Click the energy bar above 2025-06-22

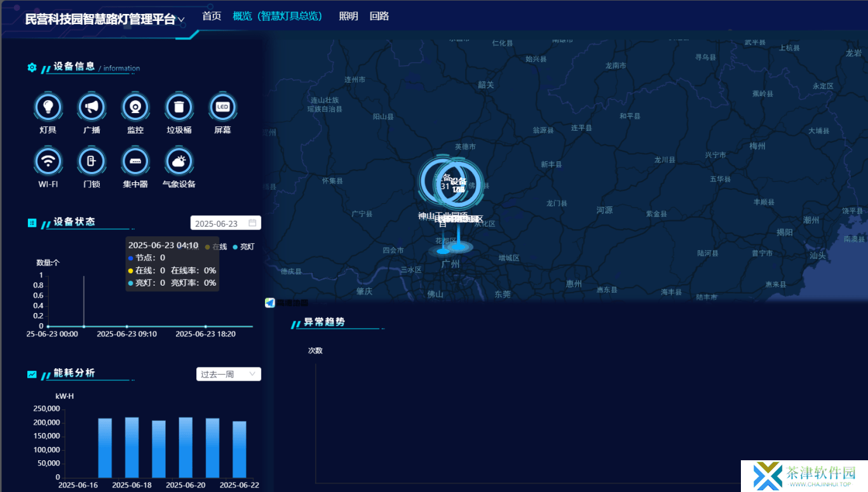pos(240,449)
